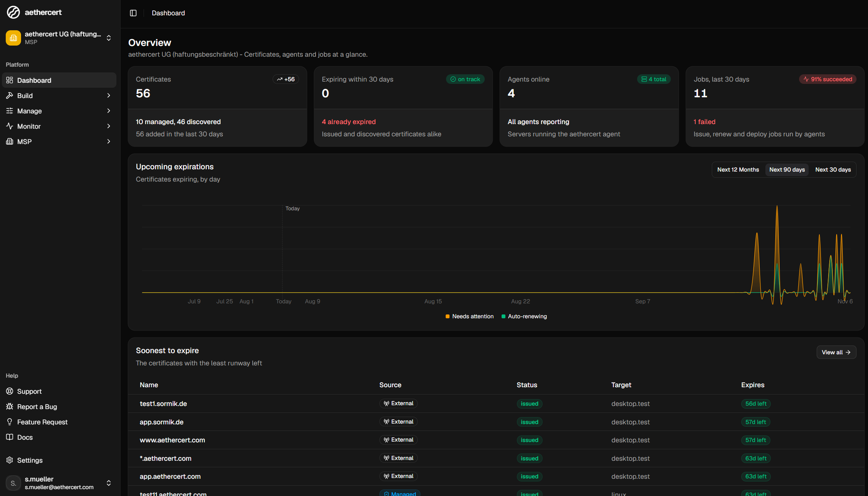Click the s.mueller avatar circle
The width and height of the screenshot is (868, 496).
(13, 483)
